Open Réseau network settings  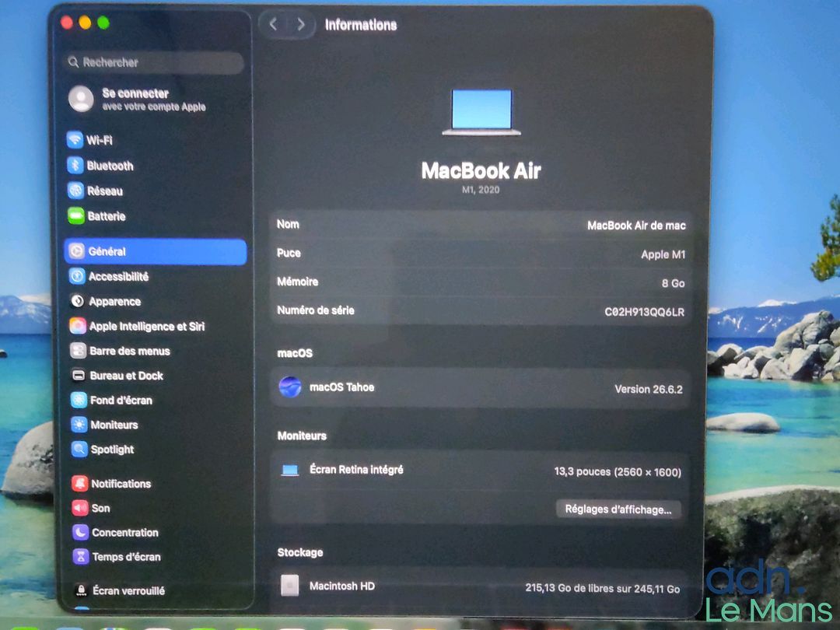[x=95, y=191]
